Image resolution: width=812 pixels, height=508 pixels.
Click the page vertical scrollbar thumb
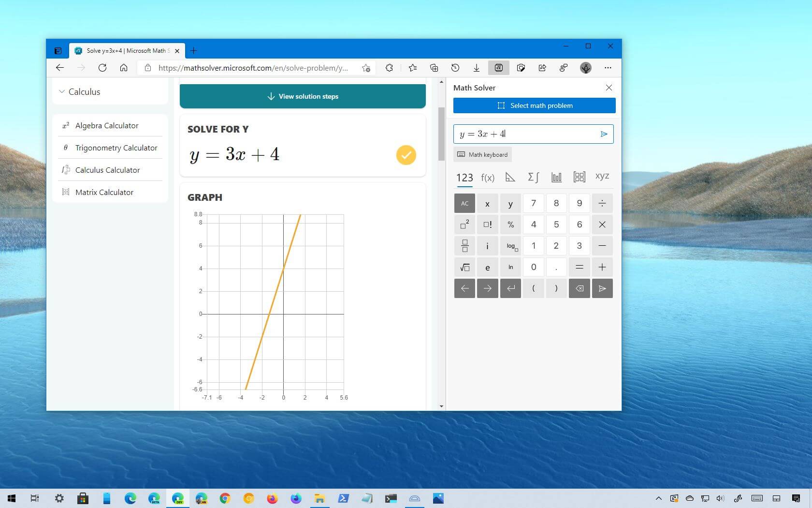(x=441, y=134)
